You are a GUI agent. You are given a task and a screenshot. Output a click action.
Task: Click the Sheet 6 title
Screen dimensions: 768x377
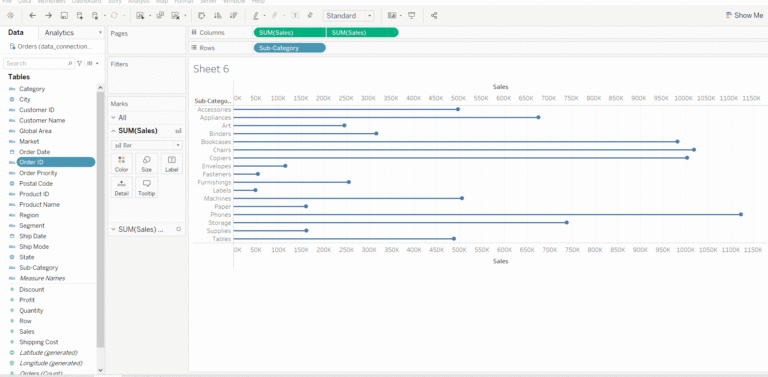pos(211,69)
